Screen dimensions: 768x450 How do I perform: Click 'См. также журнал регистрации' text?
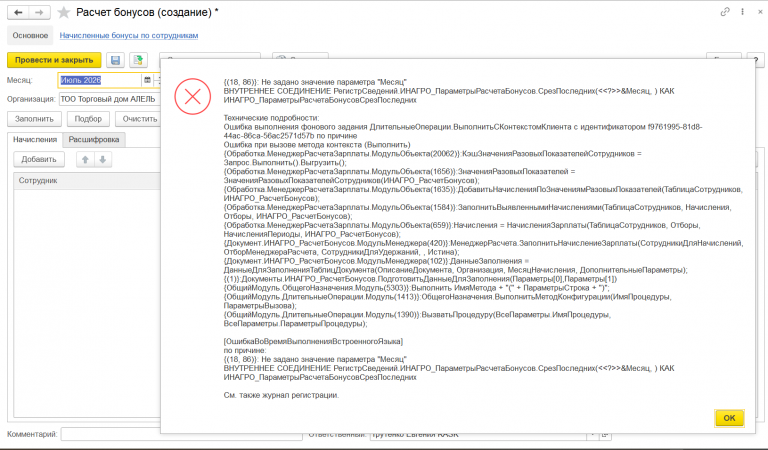coord(281,395)
